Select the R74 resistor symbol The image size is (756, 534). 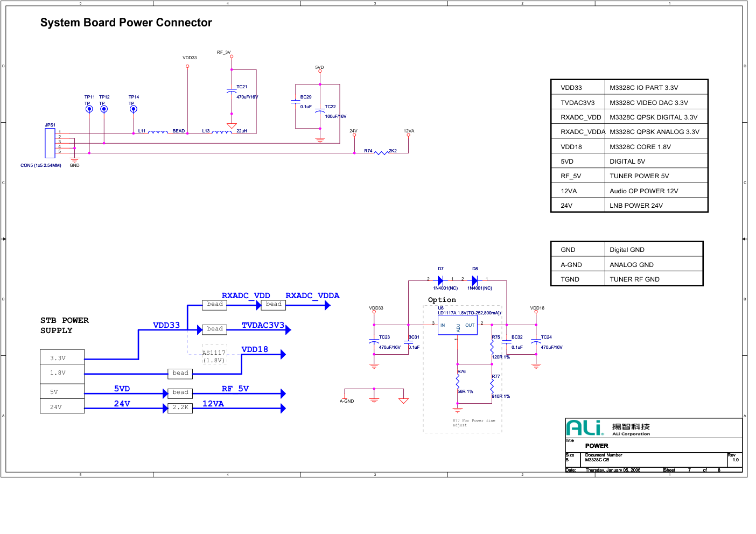coord(381,153)
